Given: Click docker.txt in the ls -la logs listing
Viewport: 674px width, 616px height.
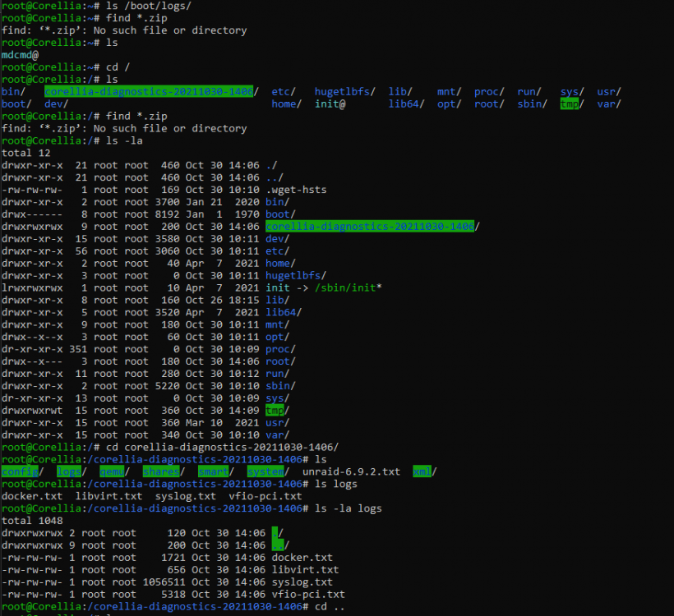Looking at the screenshot, I should 302,558.
